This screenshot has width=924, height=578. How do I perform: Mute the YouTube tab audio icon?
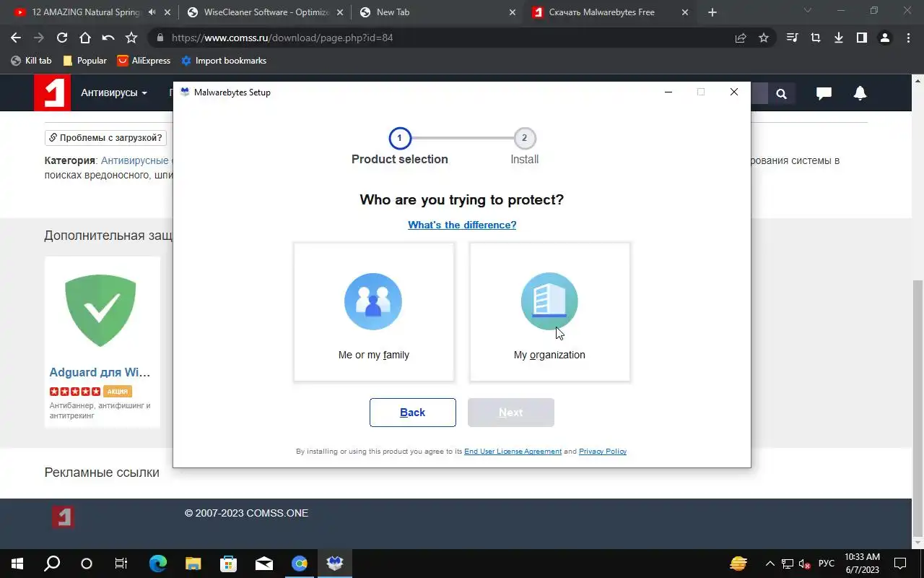[152, 12]
